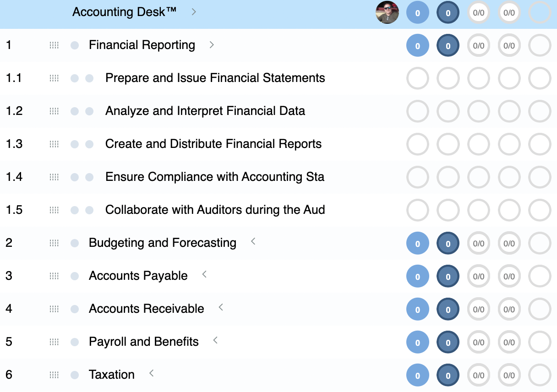Toggle the rightmost circle for Analyze and Interpret row
Screen dimensions: 557x392
540,111
